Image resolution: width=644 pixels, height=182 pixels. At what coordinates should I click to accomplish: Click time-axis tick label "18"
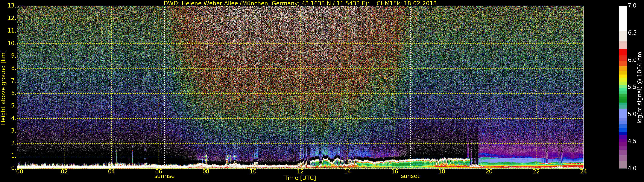click(x=442, y=172)
